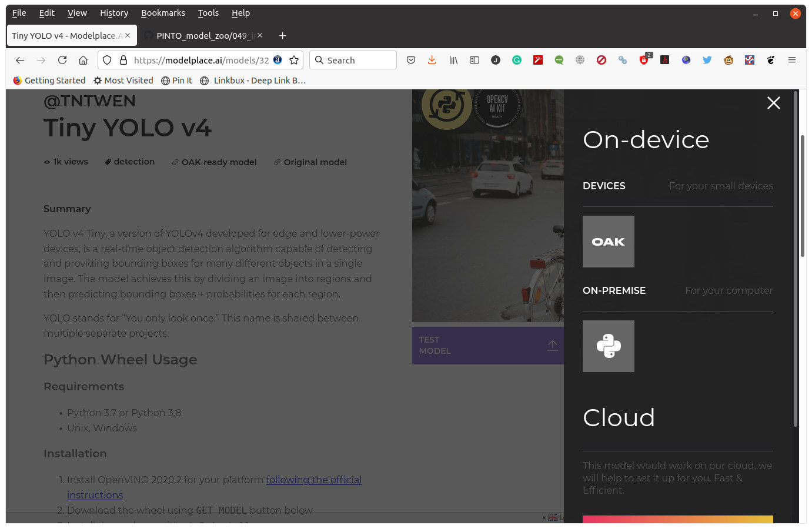812x529 pixels.
Task: Open the tracking protection shield icon
Action: click(x=107, y=60)
